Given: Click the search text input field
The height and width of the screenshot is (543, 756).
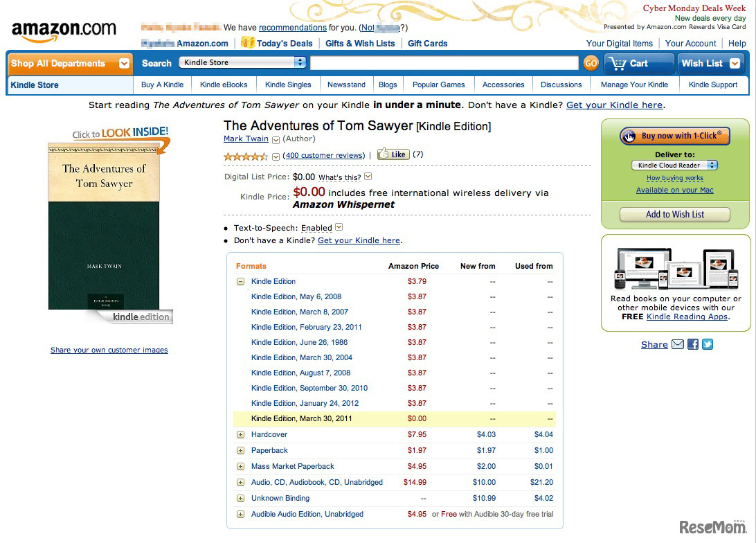Looking at the screenshot, I should pos(444,63).
